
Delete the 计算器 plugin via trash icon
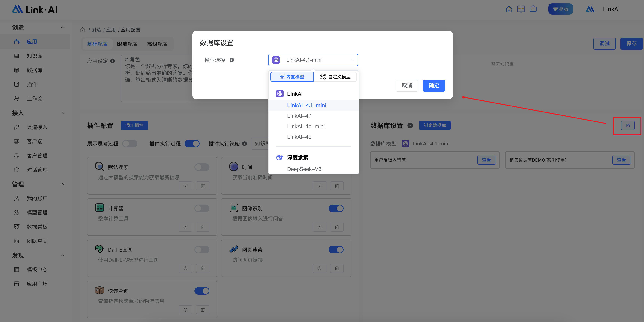point(203,227)
